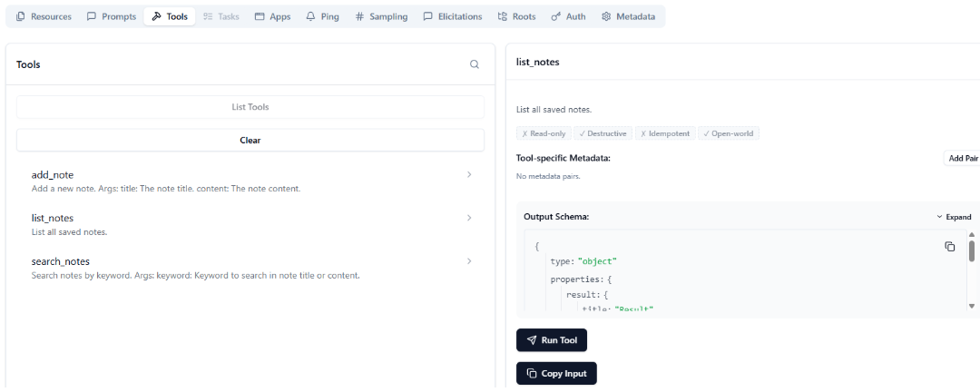The height and width of the screenshot is (392, 980).
Task: Open the Metadata tab
Action: pos(628,17)
